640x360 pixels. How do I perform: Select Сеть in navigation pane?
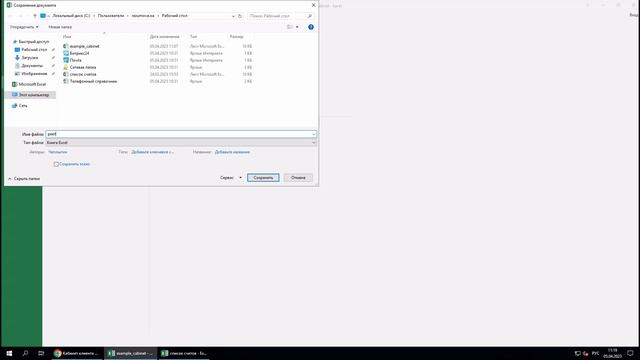tap(23, 106)
